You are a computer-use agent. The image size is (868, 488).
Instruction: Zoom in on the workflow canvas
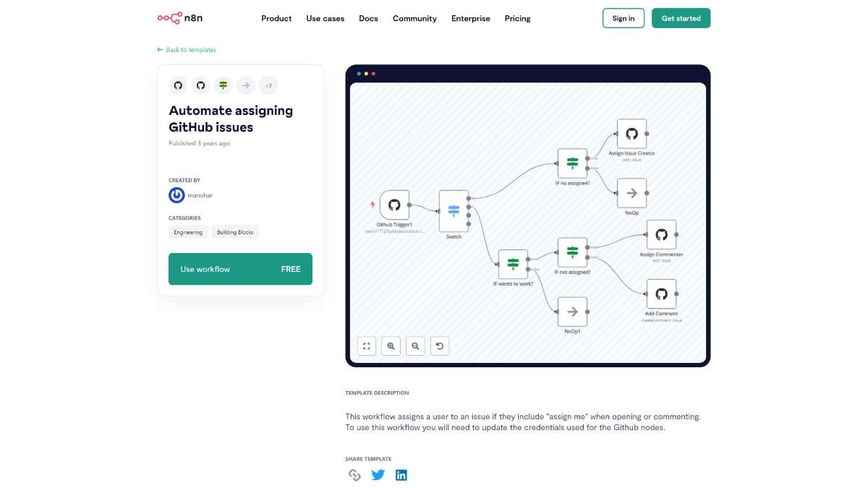point(391,346)
